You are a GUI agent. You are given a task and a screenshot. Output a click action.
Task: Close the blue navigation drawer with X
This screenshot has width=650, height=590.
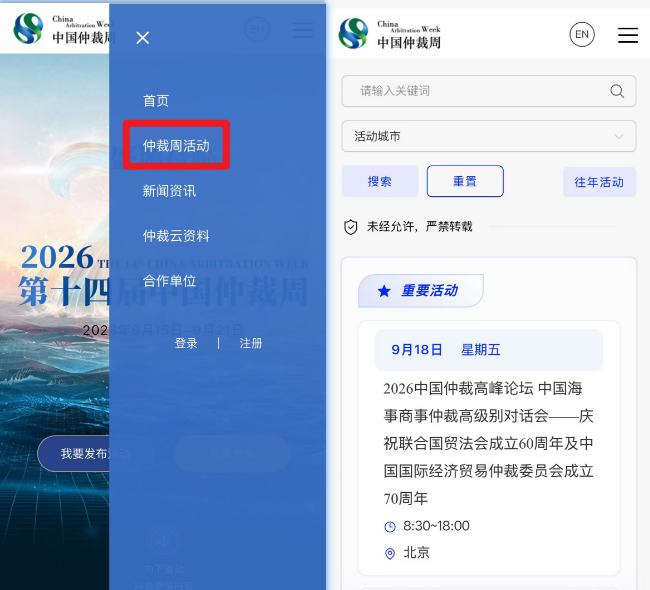click(x=143, y=38)
